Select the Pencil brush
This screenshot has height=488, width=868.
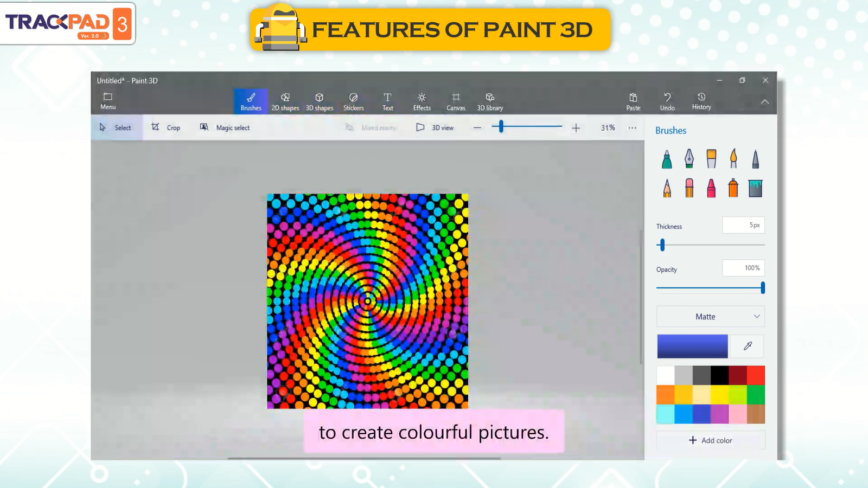tap(667, 188)
